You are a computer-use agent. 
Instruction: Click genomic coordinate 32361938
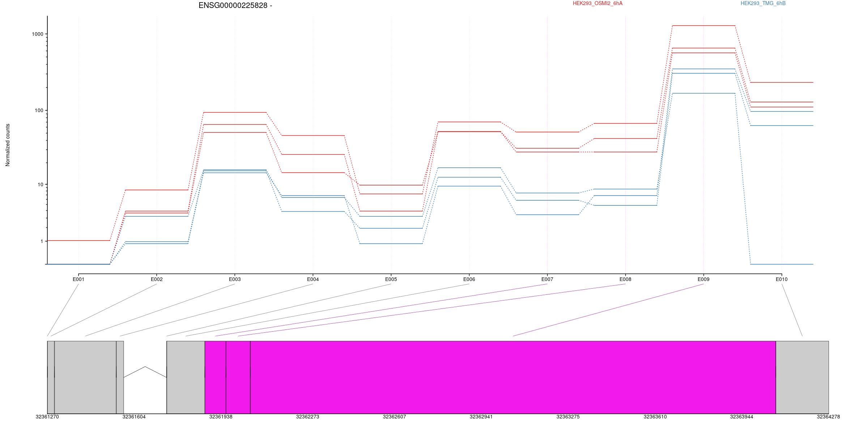(x=221, y=417)
